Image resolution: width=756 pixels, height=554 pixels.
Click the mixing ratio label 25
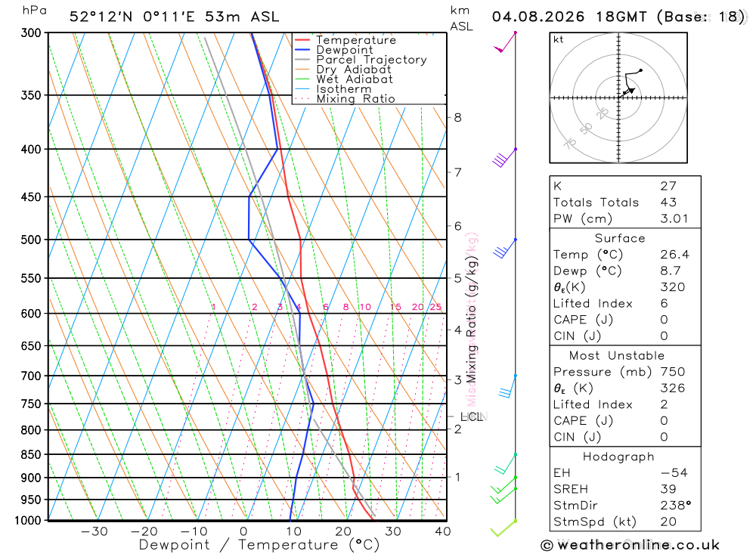coord(436,307)
